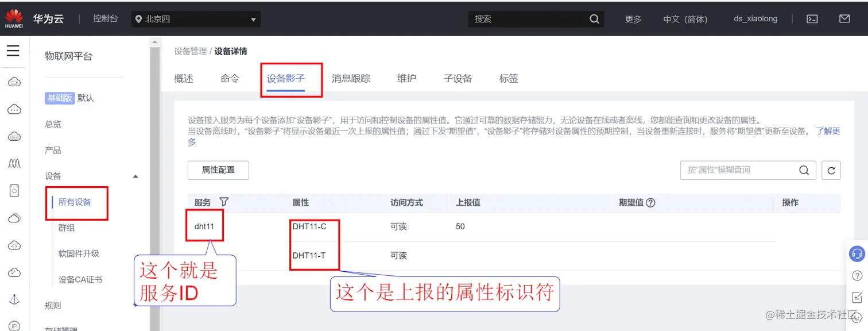Switch to the 概述 tab
This screenshot has width=868, height=331.
pos(184,79)
